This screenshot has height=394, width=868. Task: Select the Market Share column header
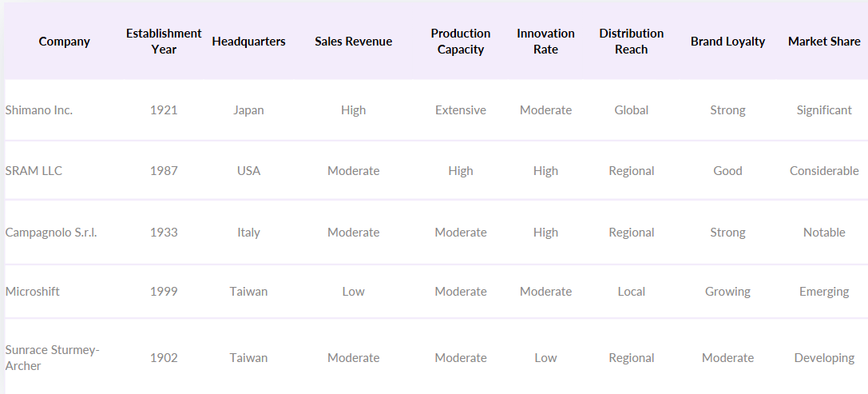(x=824, y=42)
